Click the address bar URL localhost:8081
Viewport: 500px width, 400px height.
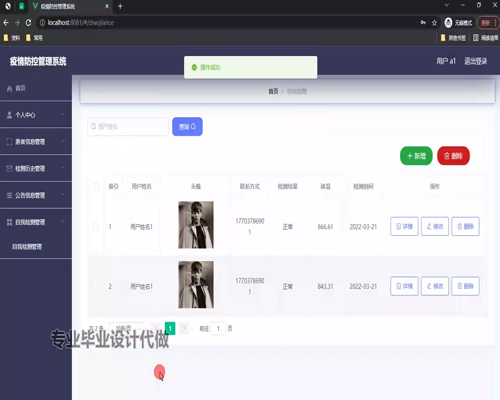point(81,23)
